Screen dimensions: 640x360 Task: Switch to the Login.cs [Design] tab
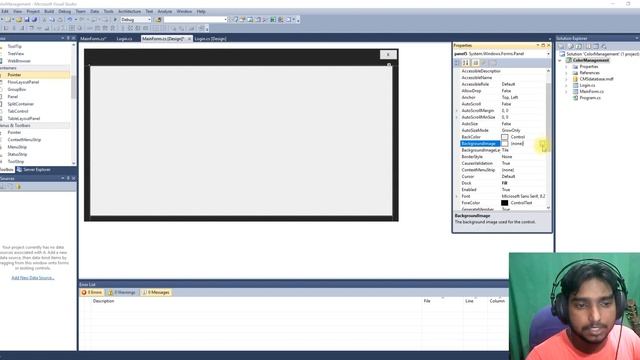[x=210, y=39]
